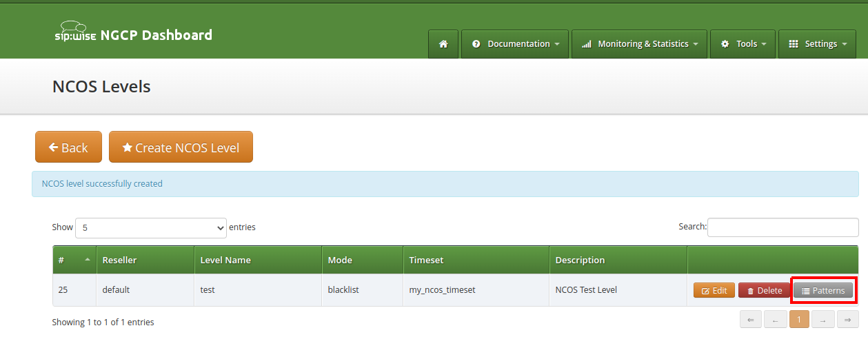Open the Documentation menu
Viewport: 868px width, 348px height.
(515, 44)
